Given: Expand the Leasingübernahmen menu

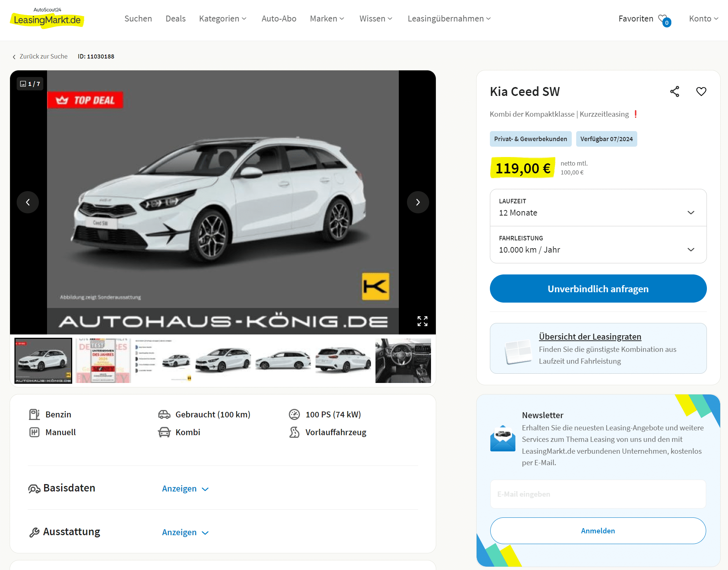Looking at the screenshot, I should (449, 19).
